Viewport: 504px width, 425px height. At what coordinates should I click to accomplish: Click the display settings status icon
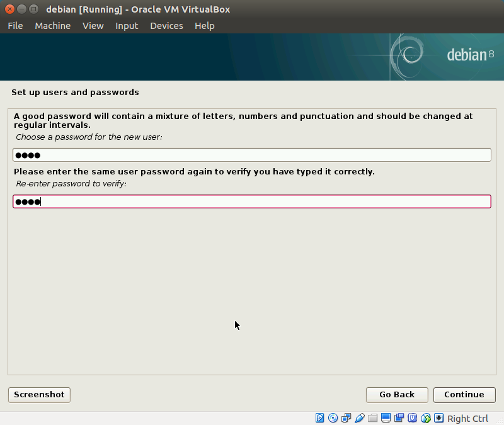click(x=386, y=418)
